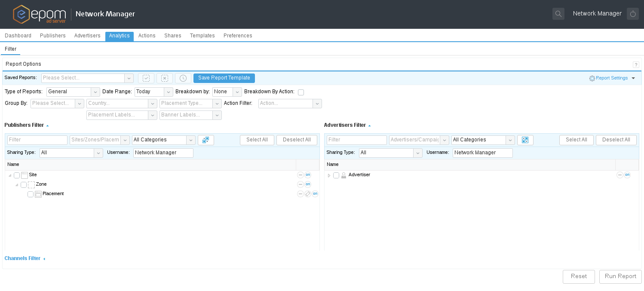Image resolution: width=644 pixels, height=291 pixels.
Task: Click the Advertisers Filter Username field
Action: pyautogui.click(x=483, y=153)
